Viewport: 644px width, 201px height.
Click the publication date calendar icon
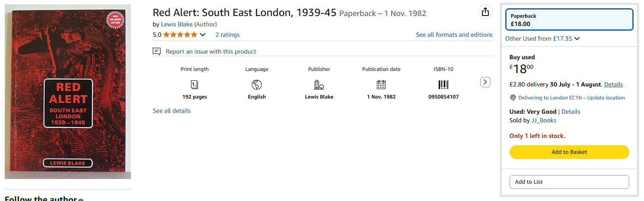click(x=381, y=85)
